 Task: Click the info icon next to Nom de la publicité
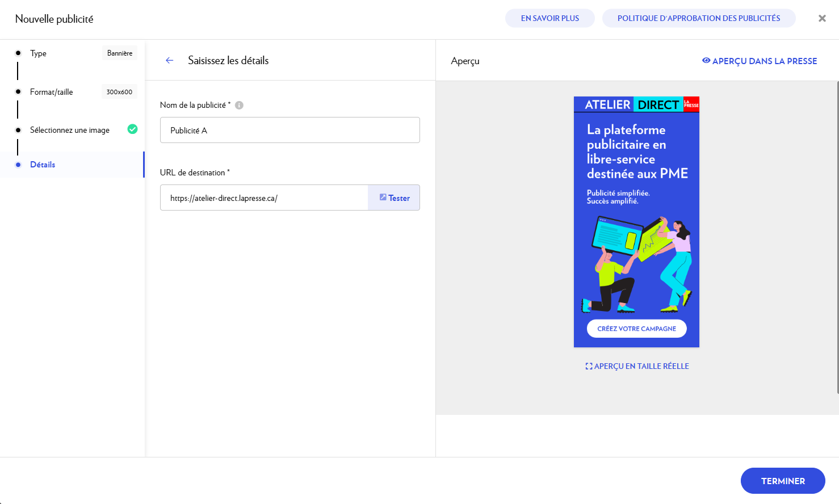[x=239, y=105]
